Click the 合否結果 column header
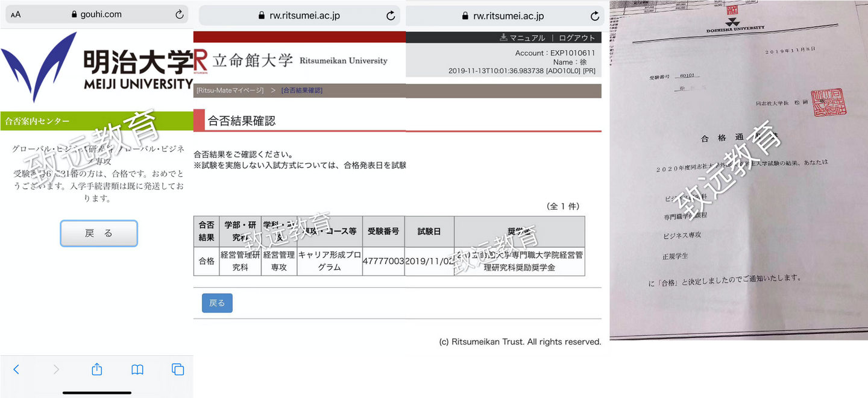 pyautogui.click(x=206, y=232)
